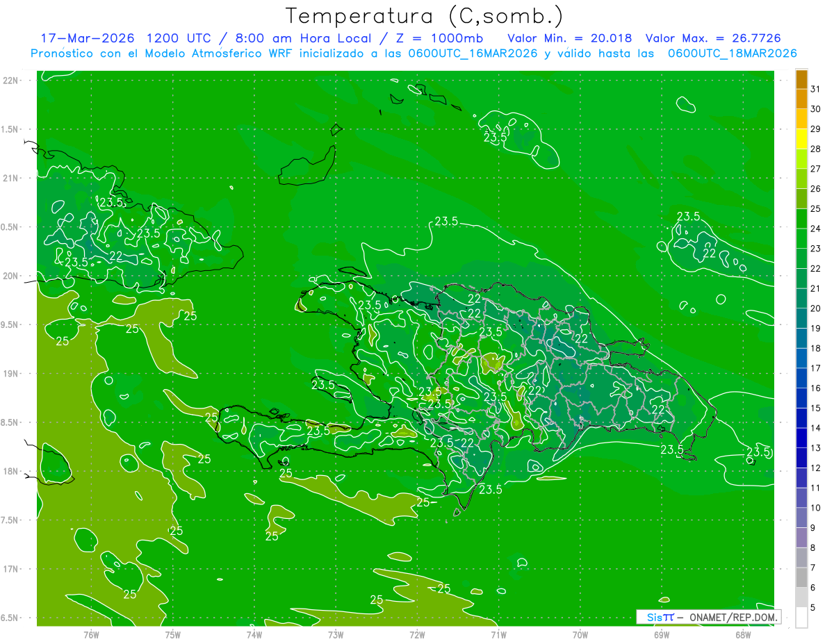Click the purple legend swatch between 8 and 9
The image size is (834, 644).
tap(801, 538)
